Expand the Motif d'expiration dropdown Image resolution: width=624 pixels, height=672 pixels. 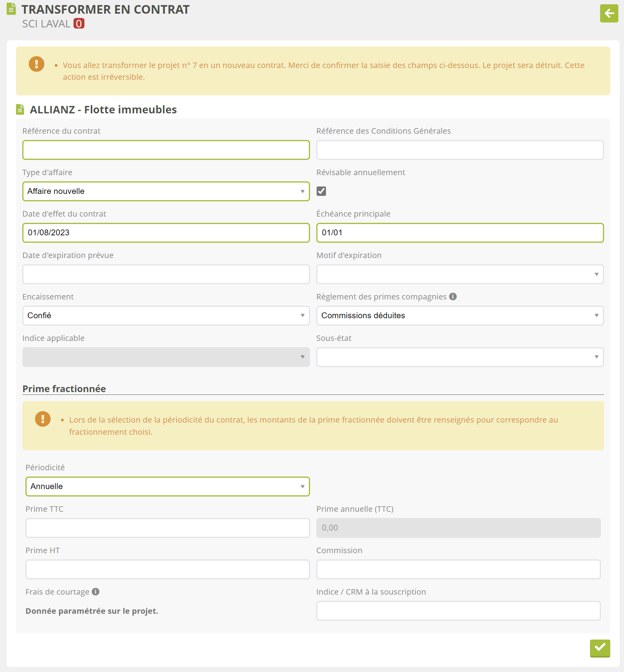point(460,274)
